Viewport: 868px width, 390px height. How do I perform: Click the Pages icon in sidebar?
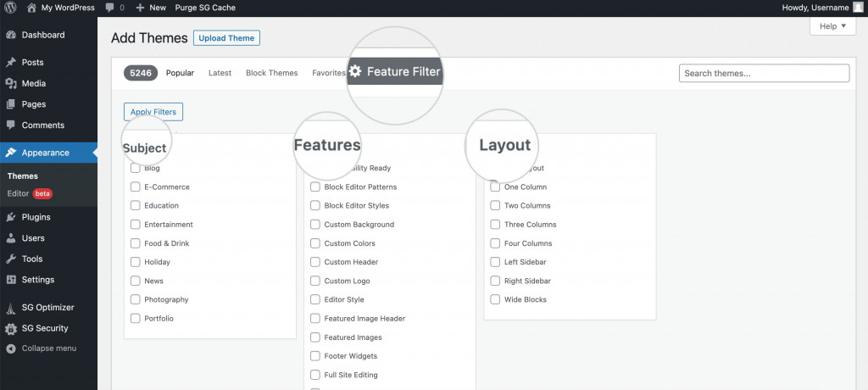pos(10,104)
